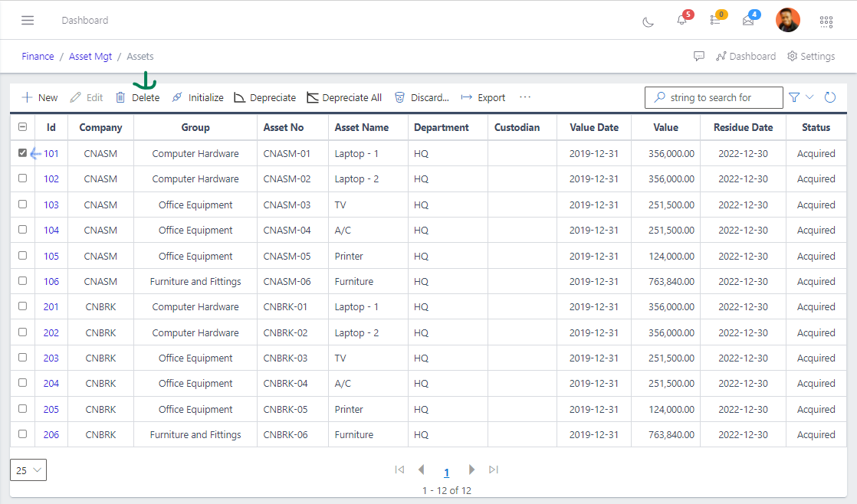
Task: Click the Export icon
Action: click(465, 97)
